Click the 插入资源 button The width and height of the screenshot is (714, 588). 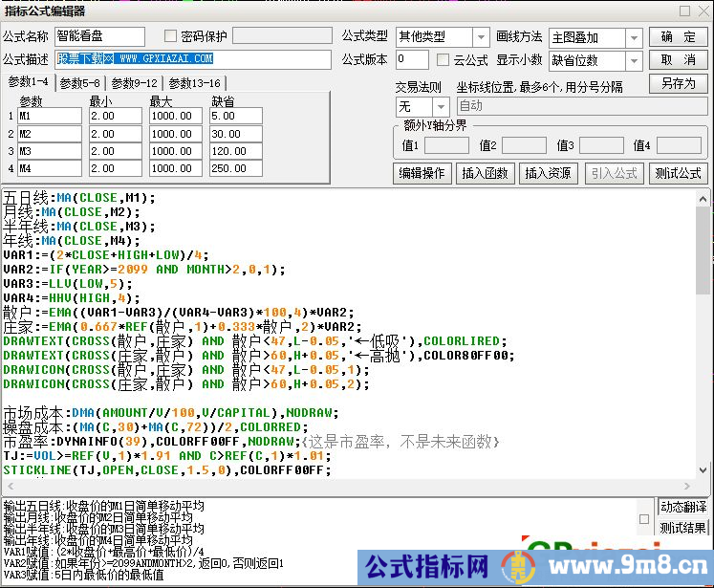(548, 173)
